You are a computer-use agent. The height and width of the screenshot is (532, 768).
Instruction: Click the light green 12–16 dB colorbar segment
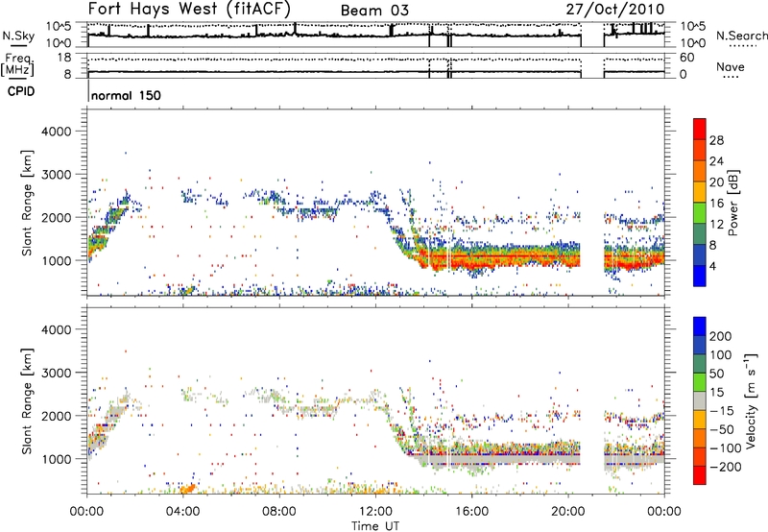pyautogui.click(x=700, y=213)
